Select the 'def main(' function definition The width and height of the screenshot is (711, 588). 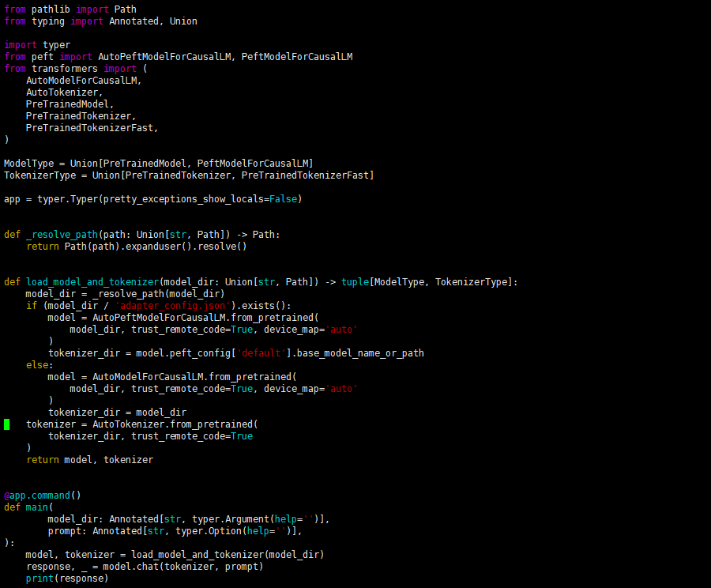tap(28, 507)
